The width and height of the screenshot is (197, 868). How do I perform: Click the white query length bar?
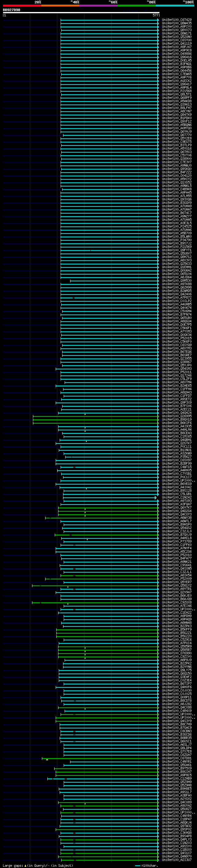[x=81, y=13]
